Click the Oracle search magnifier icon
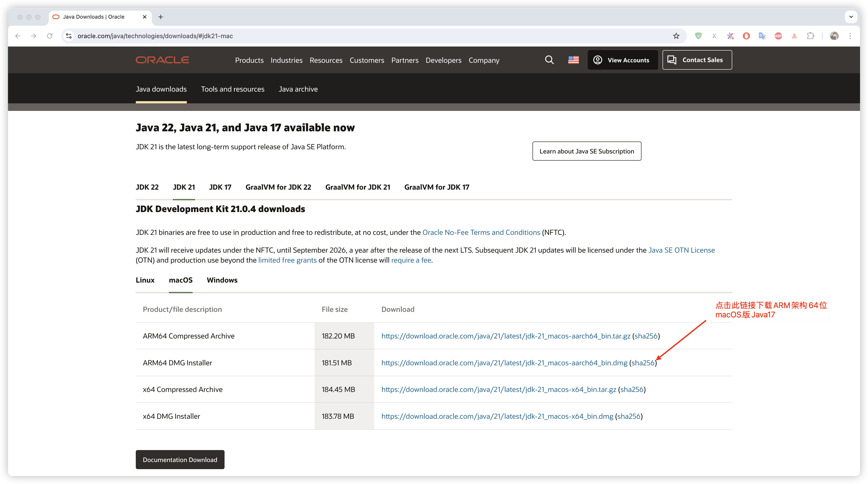The width and height of the screenshot is (868, 484). pos(549,60)
